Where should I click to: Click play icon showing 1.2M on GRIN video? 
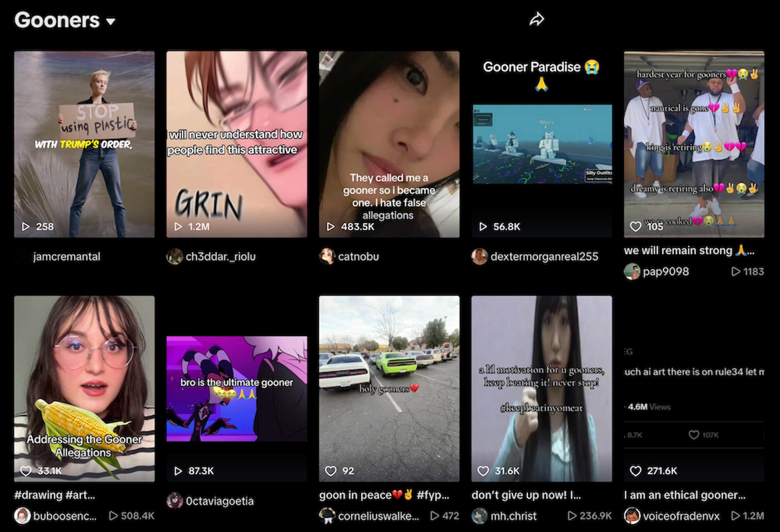(178, 227)
